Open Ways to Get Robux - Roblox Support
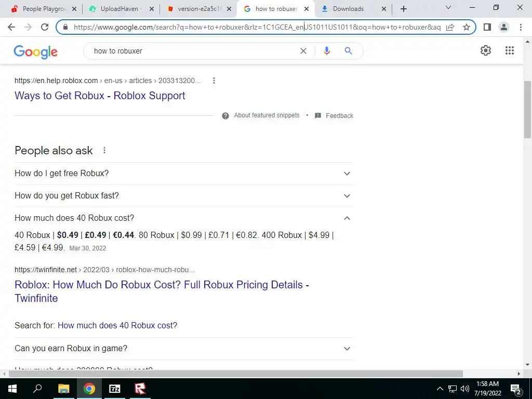The height and width of the screenshot is (399, 532). (100, 96)
